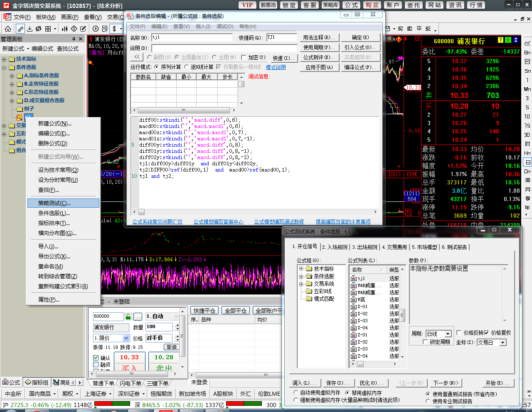The image size is (532, 412).
Task: Click the boxed trend icon on right sidebar
Action: click(527, 61)
